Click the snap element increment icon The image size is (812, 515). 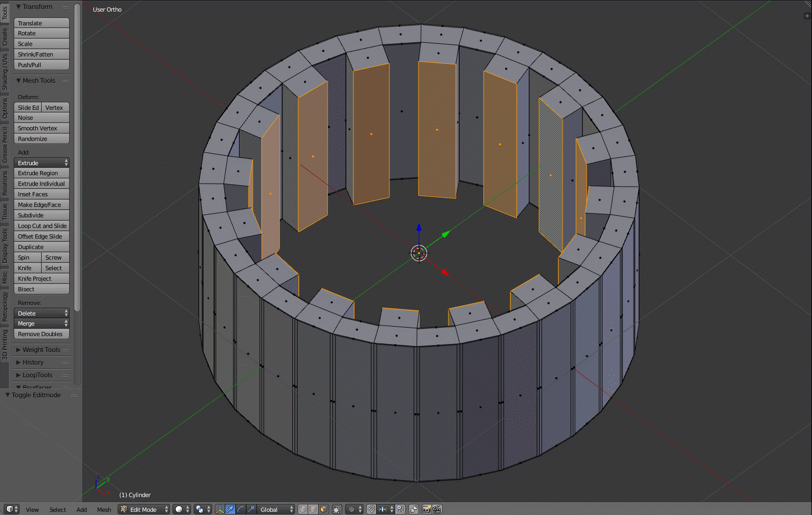(x=383, y=509)
